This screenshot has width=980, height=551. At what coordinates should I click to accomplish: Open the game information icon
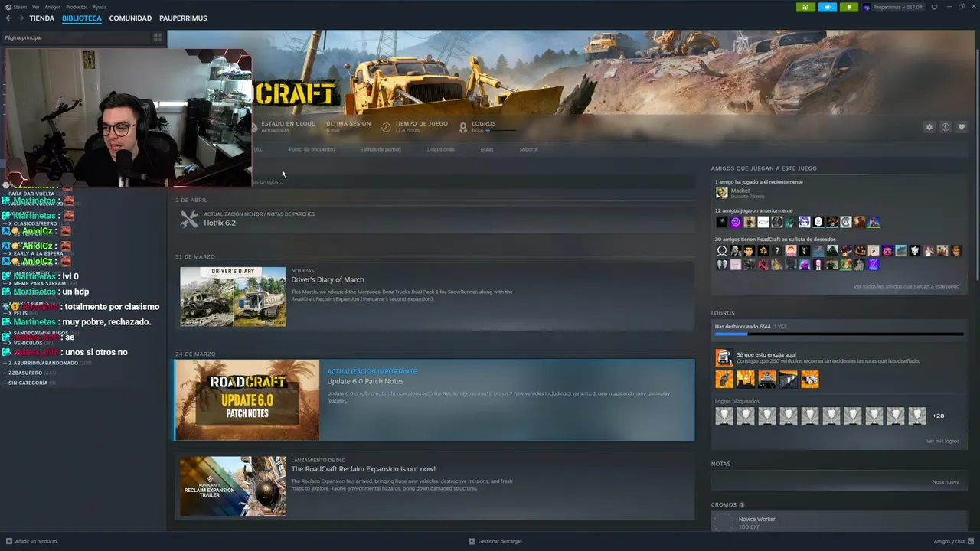coord(946,127)
